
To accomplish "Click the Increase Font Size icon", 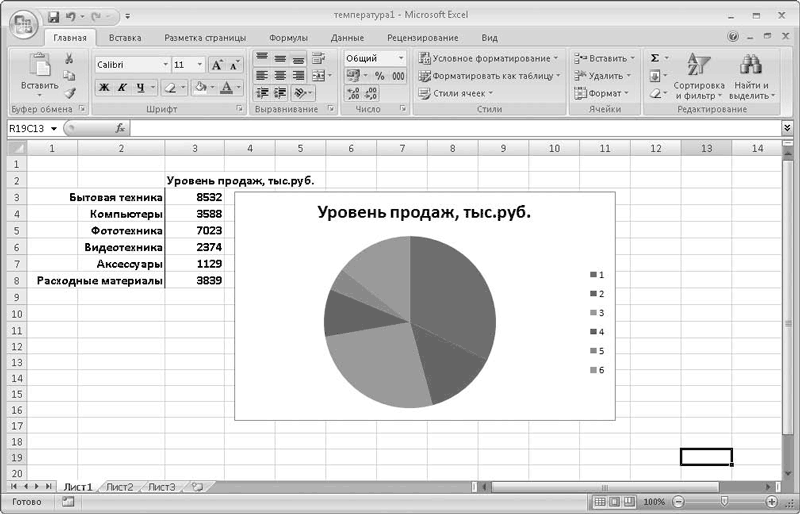I will click(x=217, y=65).
